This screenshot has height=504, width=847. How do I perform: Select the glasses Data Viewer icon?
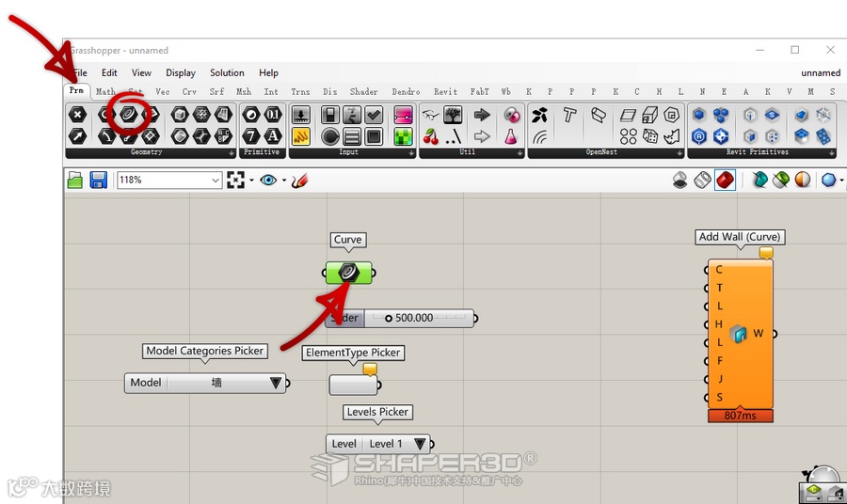(431, 115)
